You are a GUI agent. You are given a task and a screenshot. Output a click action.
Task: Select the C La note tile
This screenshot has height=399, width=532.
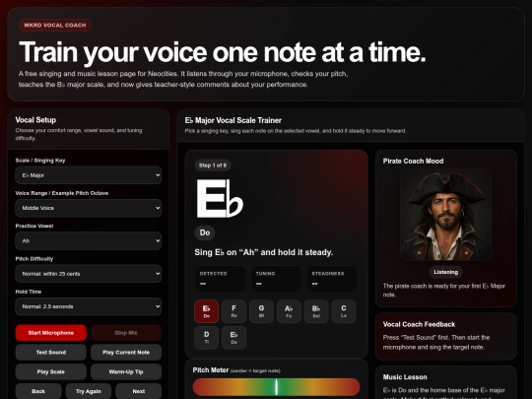[344, 311]
